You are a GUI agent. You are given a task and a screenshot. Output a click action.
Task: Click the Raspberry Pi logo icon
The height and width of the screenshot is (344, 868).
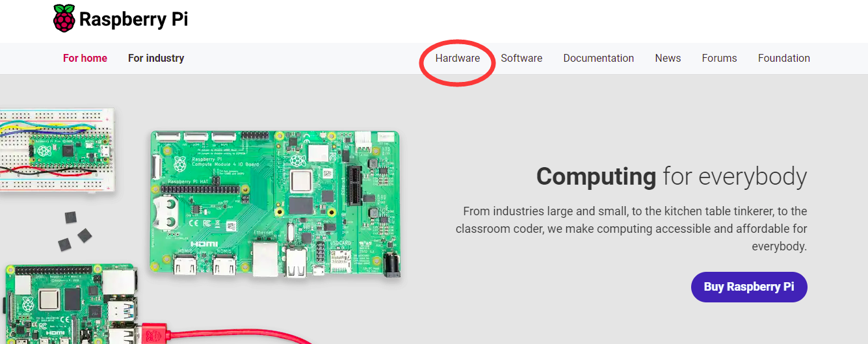[x=64, y=18]
